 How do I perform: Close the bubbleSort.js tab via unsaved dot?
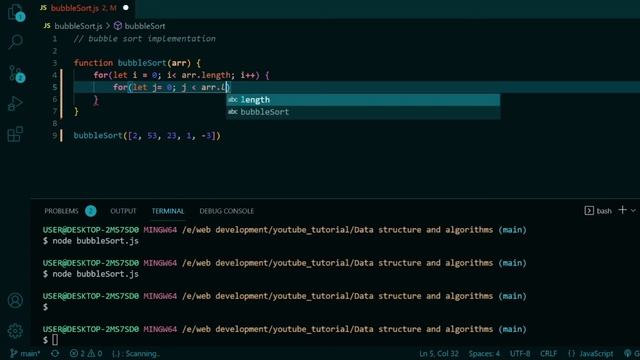click(126, 8)
